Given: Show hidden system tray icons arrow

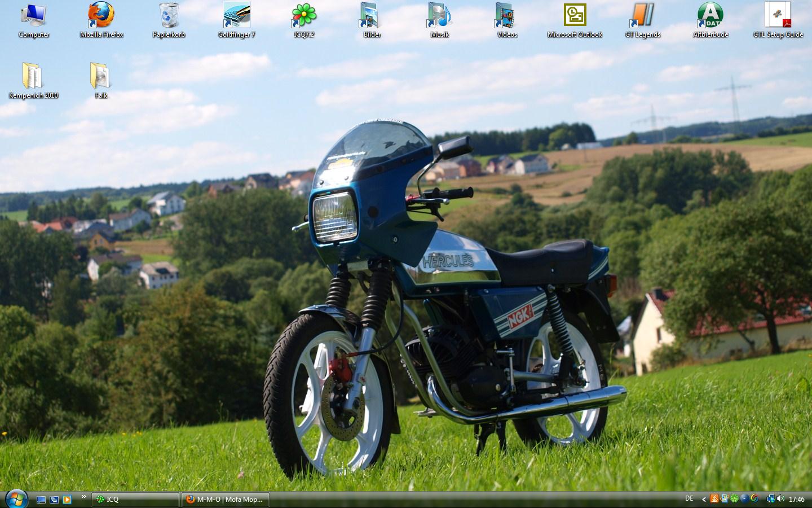Looking at the screenshot, I should [704, 499].
